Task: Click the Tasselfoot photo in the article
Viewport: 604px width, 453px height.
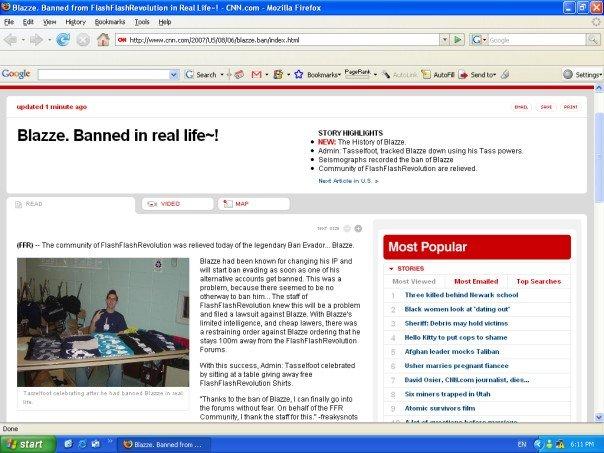Action: pos(103,322)
